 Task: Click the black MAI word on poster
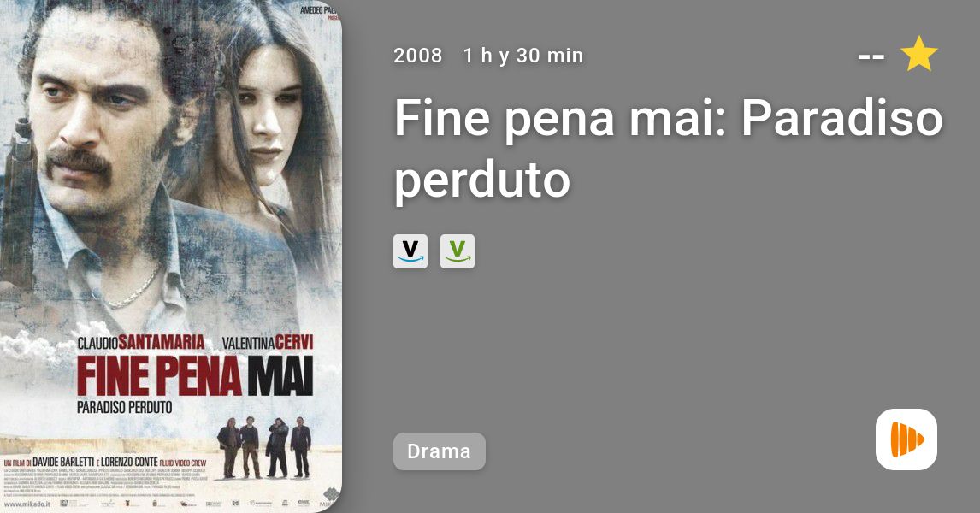(280, 376)
